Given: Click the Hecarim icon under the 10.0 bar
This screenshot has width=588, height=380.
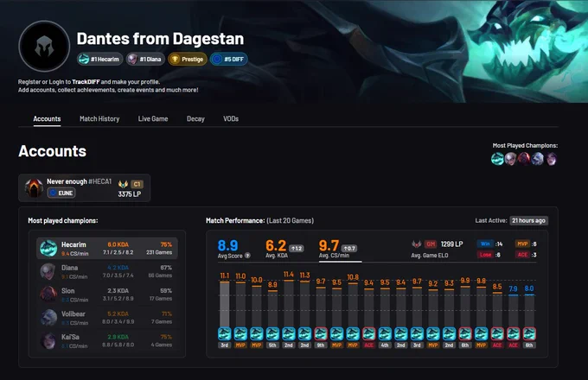Looking at the screenshot, I should pos(257,333).
